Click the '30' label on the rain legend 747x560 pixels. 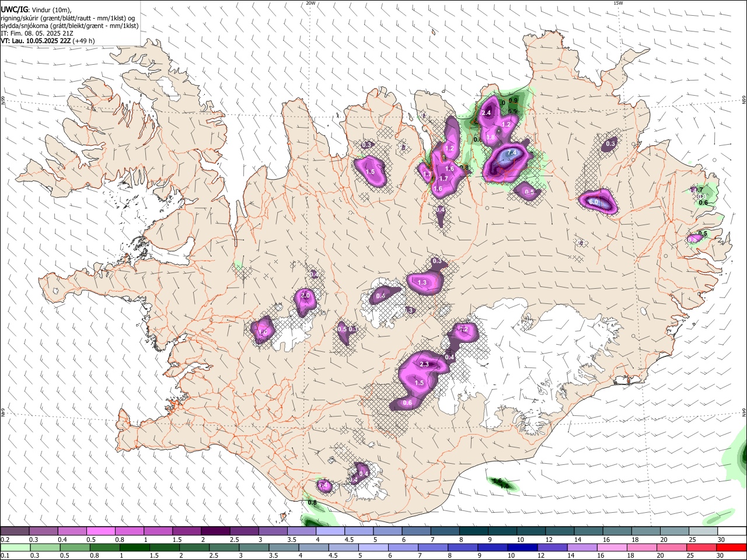tap(721, 555)
